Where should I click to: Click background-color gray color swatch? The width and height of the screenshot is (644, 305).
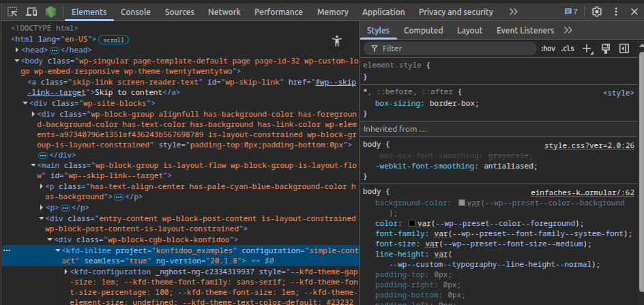pyautogui.click(x=462, y=203)
